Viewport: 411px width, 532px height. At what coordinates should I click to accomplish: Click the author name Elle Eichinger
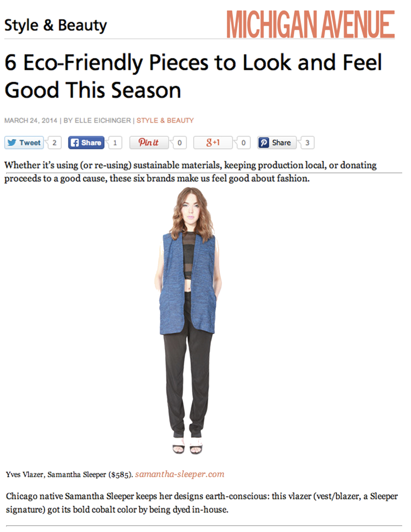click(103, 121)
